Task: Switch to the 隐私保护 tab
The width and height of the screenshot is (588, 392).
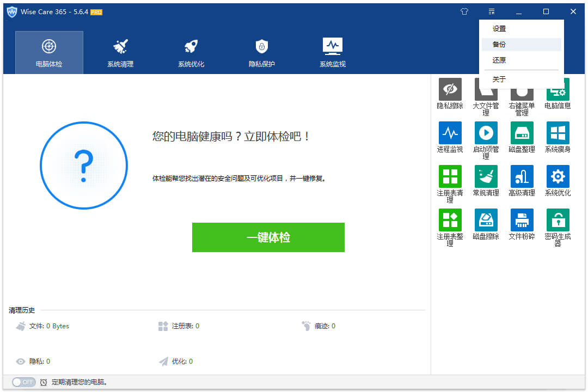Action: [261, 52]
